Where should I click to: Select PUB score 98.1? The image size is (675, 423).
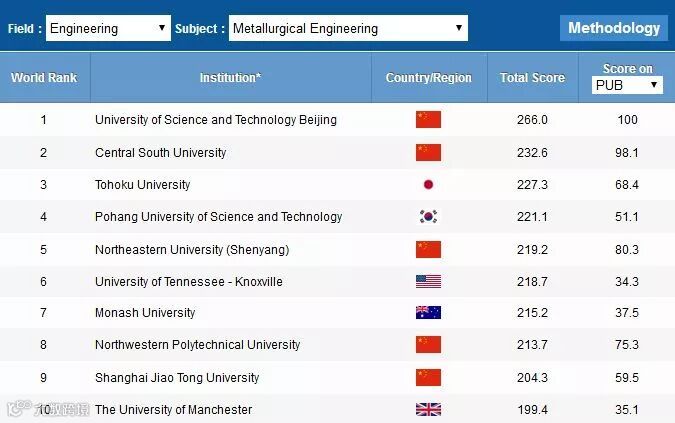[x=627, y=153]
